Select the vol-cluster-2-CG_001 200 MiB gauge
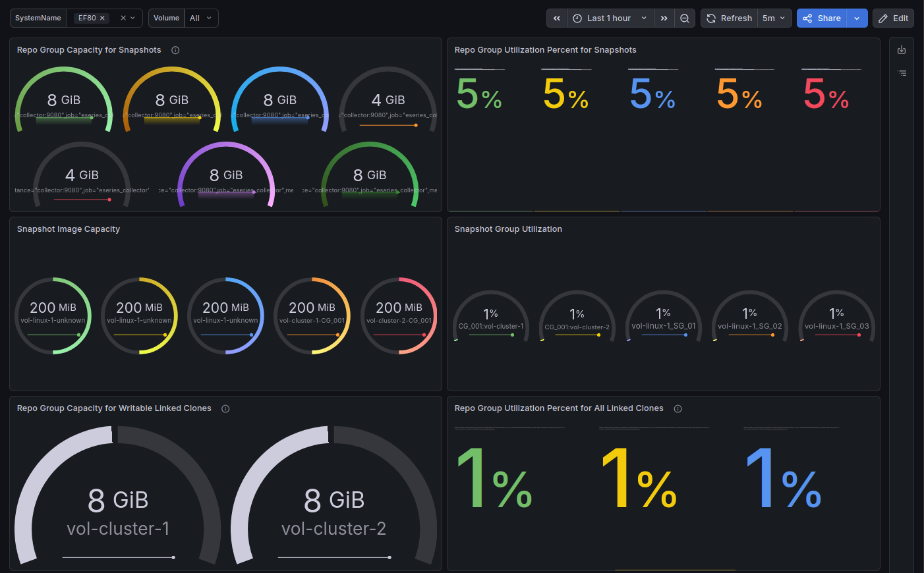 tap(399, 315)
